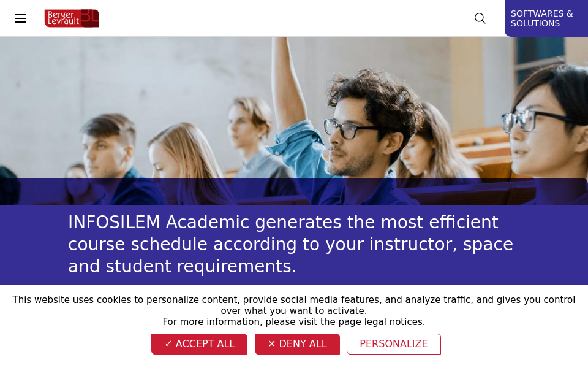Open the search magnifying glass
This screenshot has height=368, width=588.
(480, 18)
